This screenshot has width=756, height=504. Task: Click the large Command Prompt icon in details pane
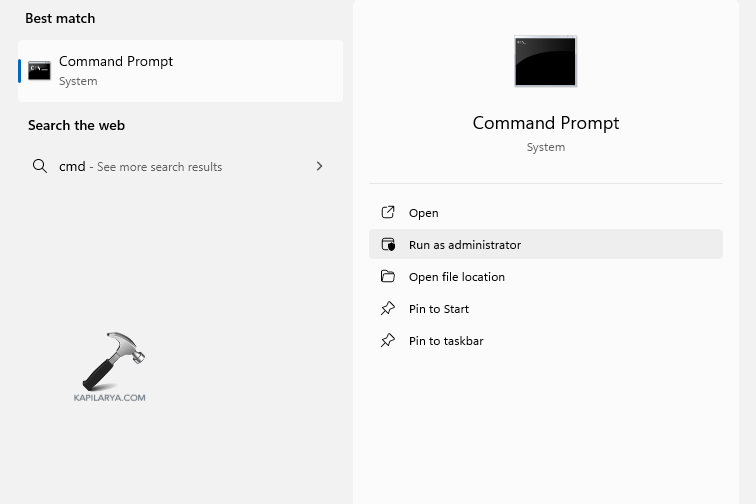[545, 61]
